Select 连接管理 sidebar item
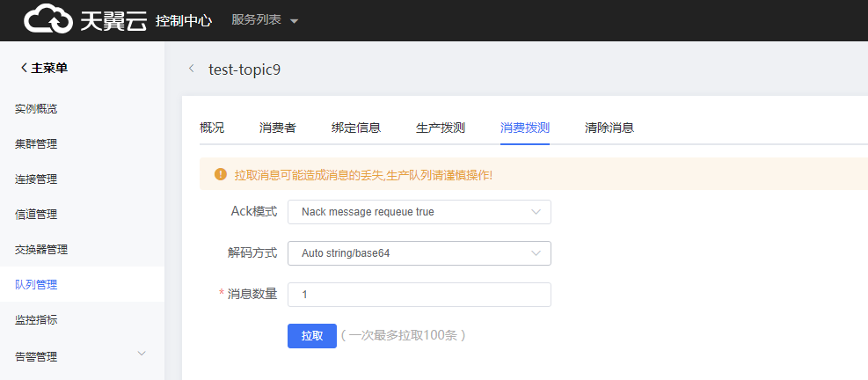This screenshot has height=380, width=868. (x=36, y=179)
